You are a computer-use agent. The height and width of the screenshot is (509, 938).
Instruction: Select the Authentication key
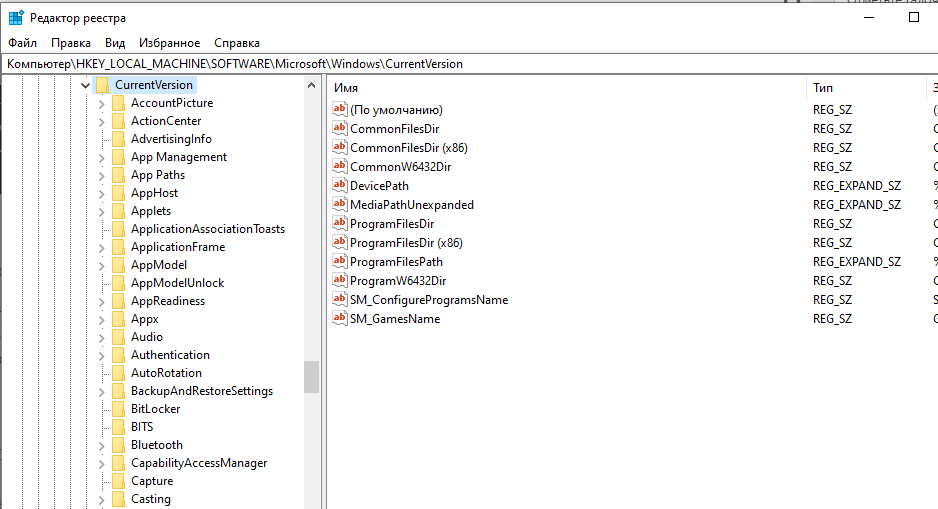170,355
